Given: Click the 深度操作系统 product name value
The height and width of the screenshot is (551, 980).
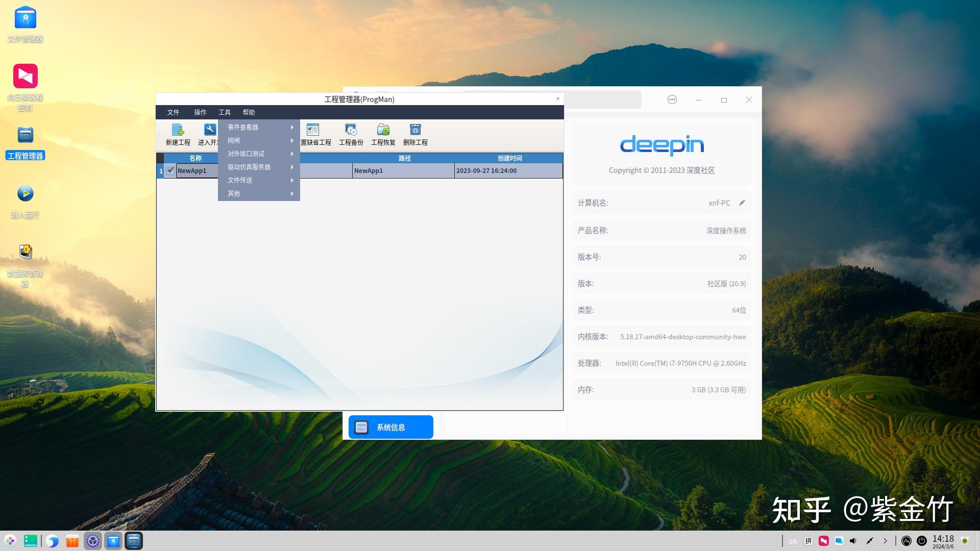Looking at the screenshot, I should coord(726,231).
